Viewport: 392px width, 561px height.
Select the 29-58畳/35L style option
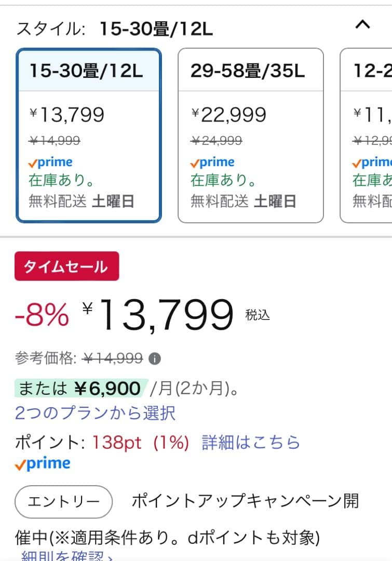[x=251, y=135]
